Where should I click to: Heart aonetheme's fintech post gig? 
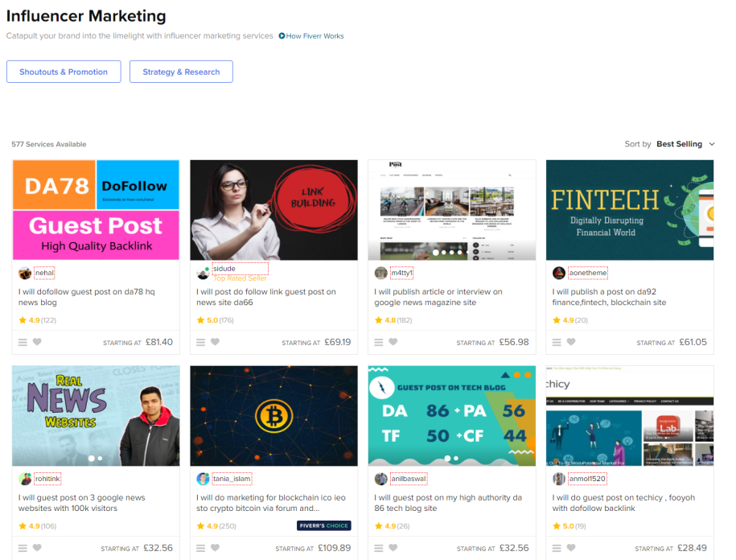(571, 342)
